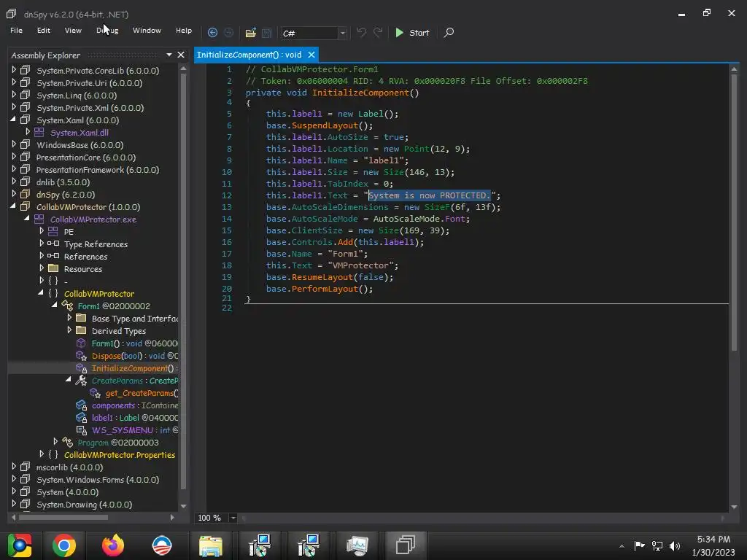This screenshot has height=560, width=747.
Task: Collapse the System.Xaml (6.0.0.0) node
Action: pyautogui.click(x=13, y=120)
